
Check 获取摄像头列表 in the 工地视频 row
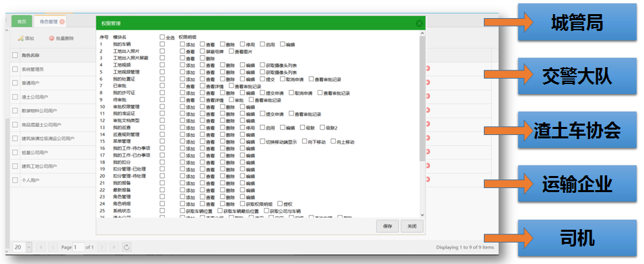262,64
